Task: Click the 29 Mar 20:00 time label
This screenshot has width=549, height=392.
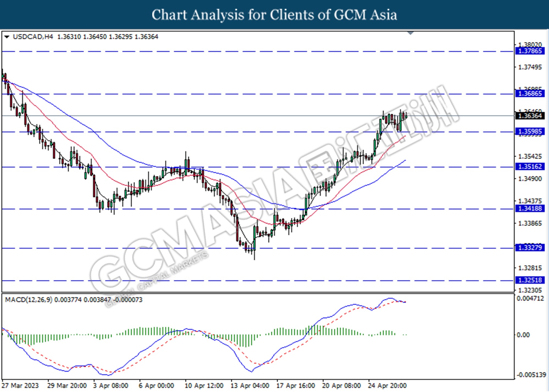Action: [x=67, y=386]
